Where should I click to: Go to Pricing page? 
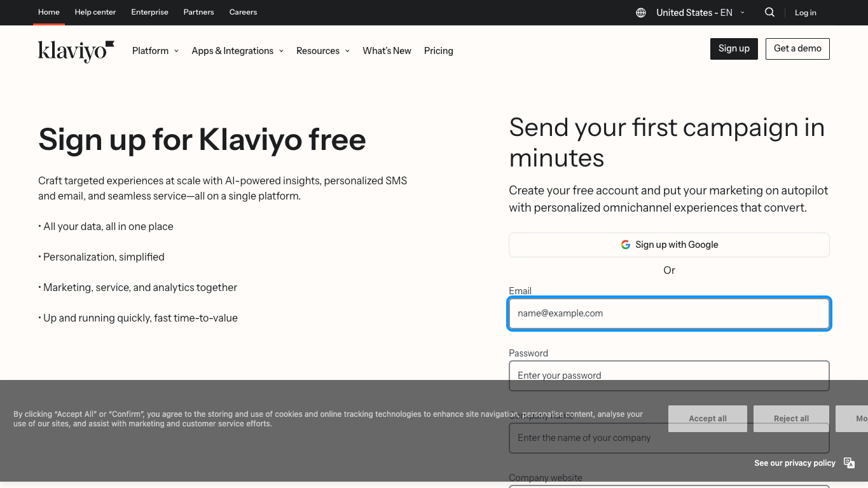pos(439,51)
